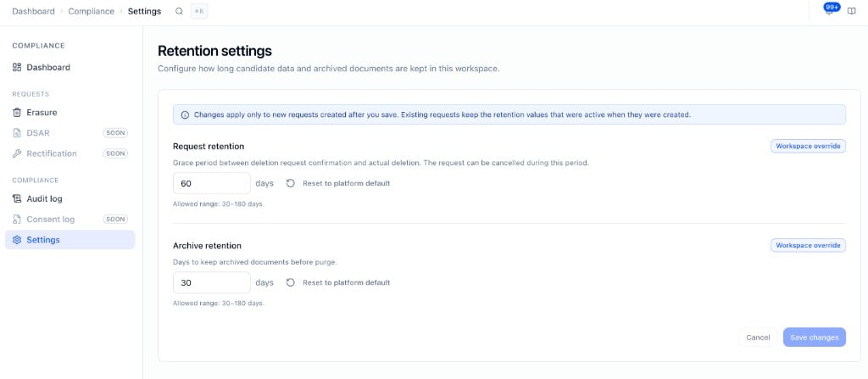
Task: Click allowed range text under Archive retention
Action: [219, 303]
